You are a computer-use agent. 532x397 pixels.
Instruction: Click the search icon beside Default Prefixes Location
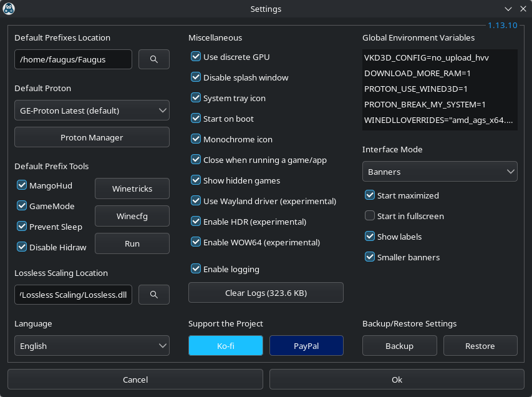click(x=153, y=59)
